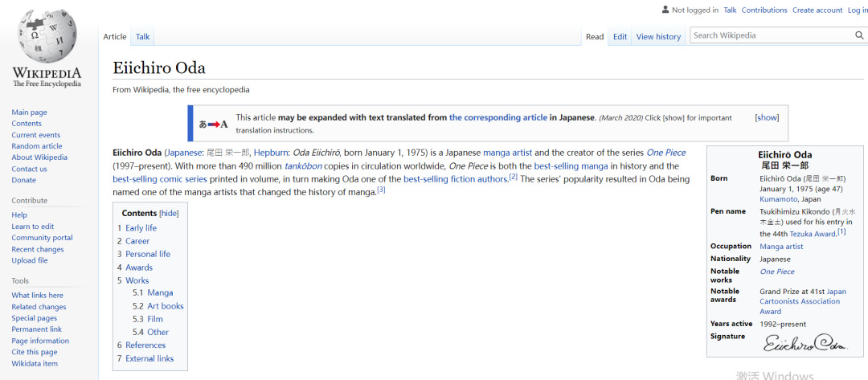This screenshot has width=868, height=380.
Task: Jump to the Works section
Action: point(137,280)
